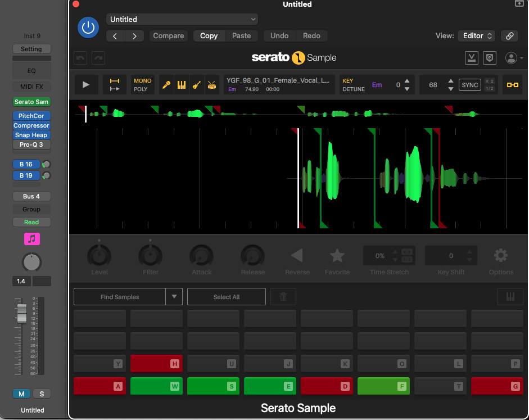Toggle the SYNC button
529x420 pixels.
(469, 85)
